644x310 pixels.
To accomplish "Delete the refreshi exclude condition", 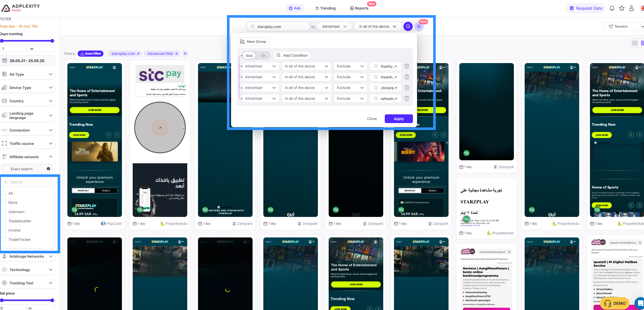I will tap(407, 98).
